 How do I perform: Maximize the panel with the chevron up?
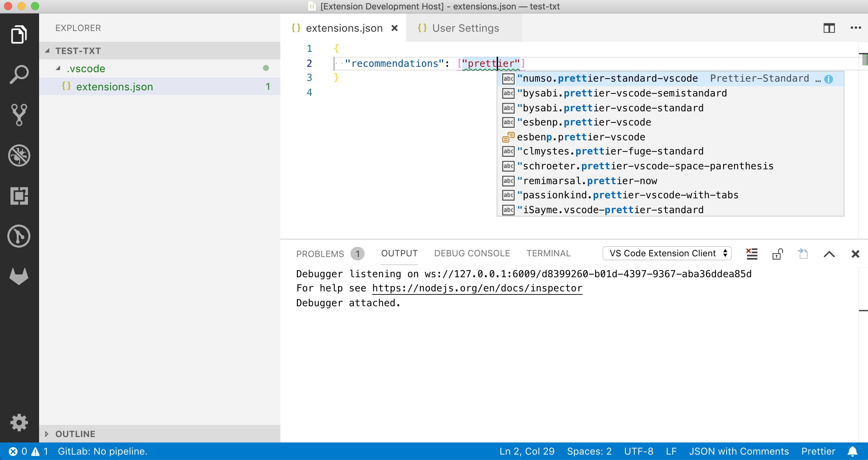point(829,254)
